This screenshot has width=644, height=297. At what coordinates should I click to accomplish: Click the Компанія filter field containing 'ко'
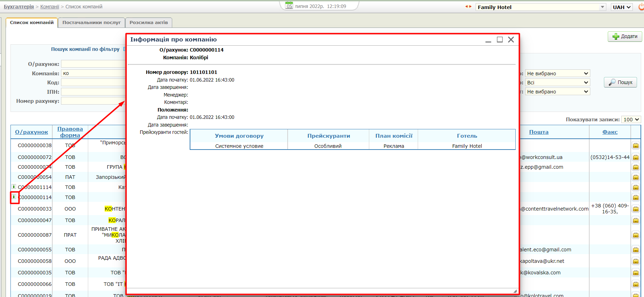93,73
